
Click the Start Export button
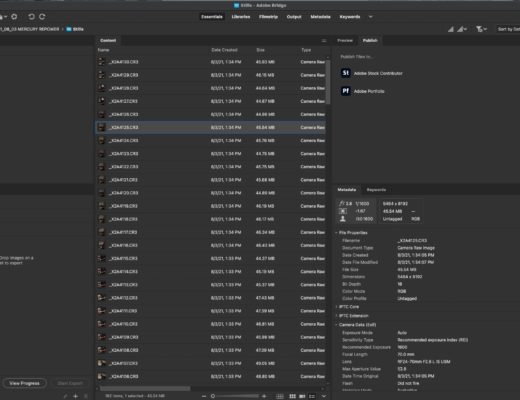[x=70, y=383]
